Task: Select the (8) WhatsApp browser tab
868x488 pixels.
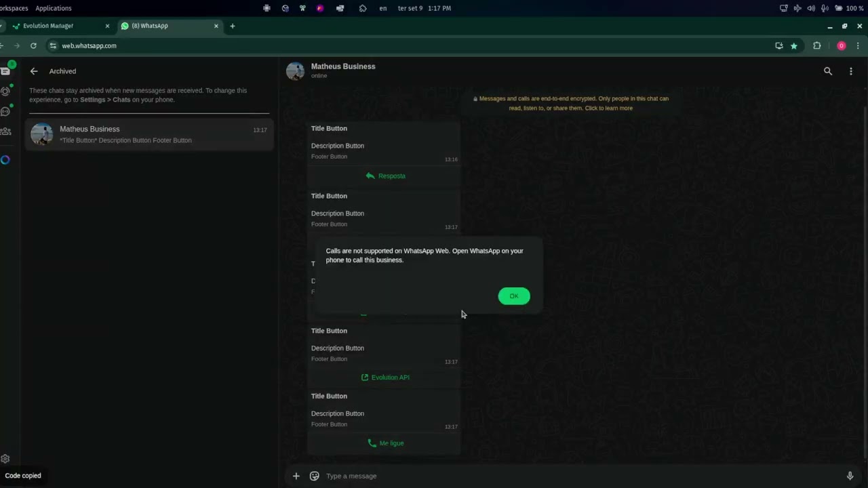Action: tap(170, 26)
